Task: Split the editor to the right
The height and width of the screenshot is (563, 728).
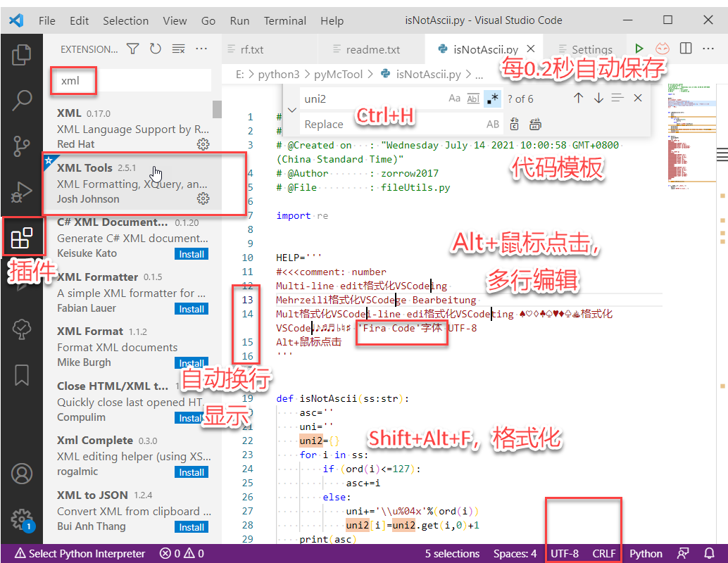Action: pyautogui.click(x=686, y=49)
